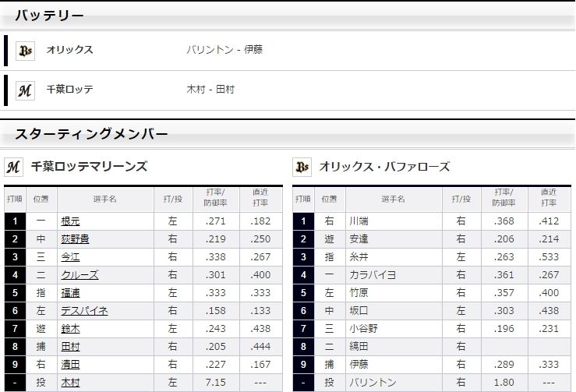Open player link 荻野貴
The width and height of the screenshot is (576, 392).
[x=75, y=239]
